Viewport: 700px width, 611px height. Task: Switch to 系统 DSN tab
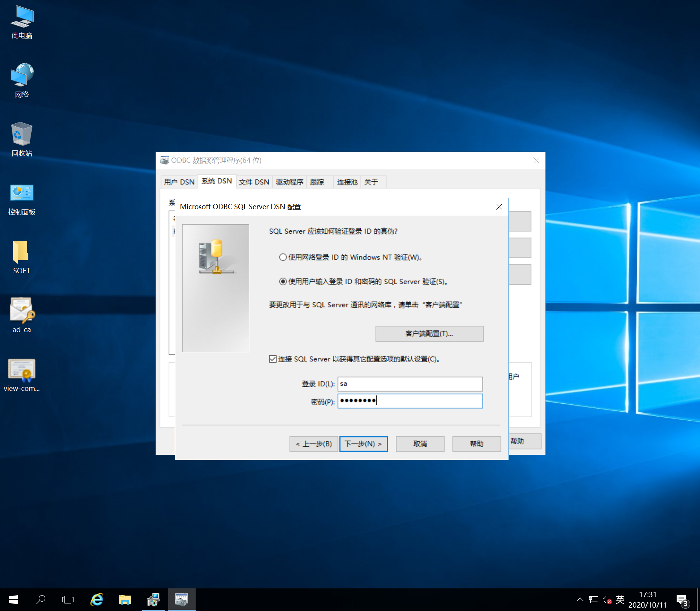(x=217, y=181)
